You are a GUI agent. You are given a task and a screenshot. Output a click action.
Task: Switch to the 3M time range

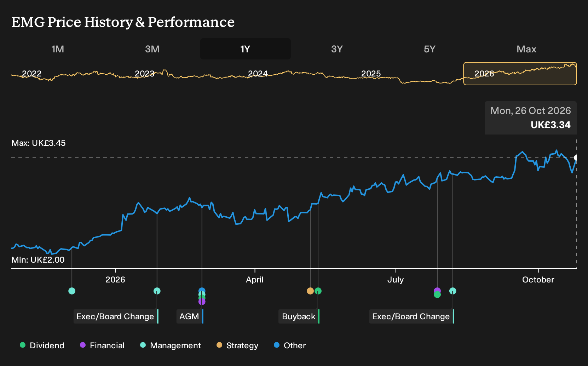(x=152, y=49)
